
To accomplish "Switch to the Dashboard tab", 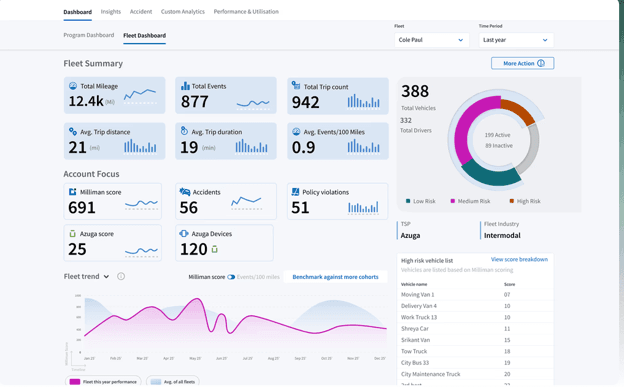I will point(78,12).
